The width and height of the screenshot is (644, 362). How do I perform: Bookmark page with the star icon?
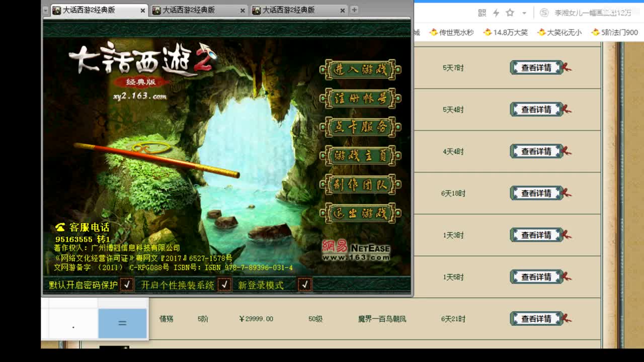(x=510, y=13)
